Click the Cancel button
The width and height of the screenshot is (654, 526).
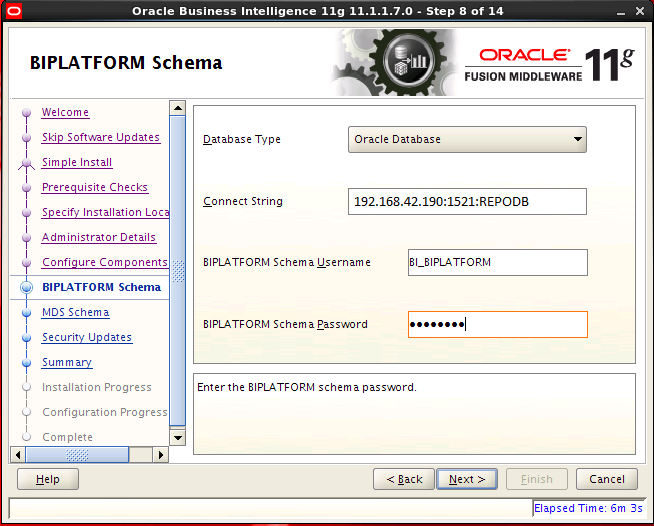tap(607, 479)
